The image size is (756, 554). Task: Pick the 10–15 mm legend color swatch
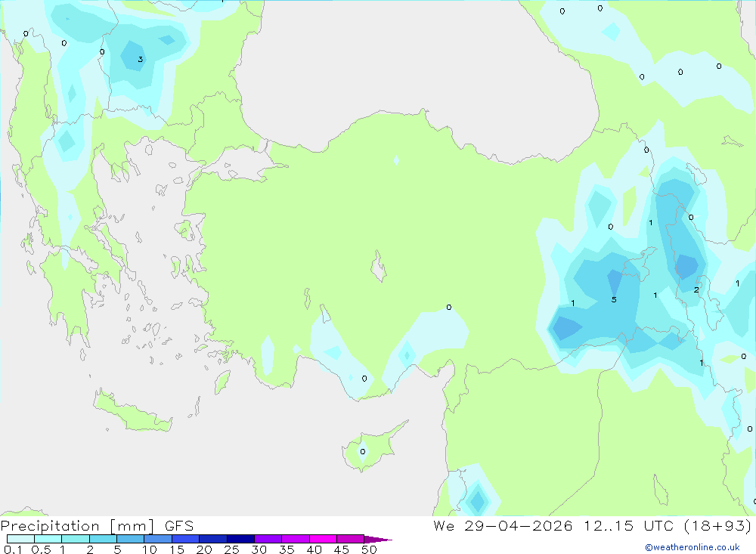pos(158,539)
